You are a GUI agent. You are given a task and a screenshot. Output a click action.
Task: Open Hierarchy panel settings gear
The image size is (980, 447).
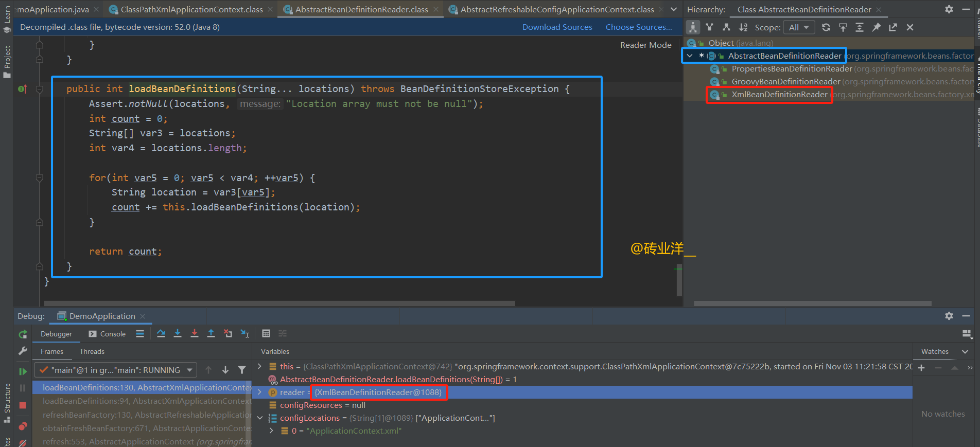coord(949,9)
